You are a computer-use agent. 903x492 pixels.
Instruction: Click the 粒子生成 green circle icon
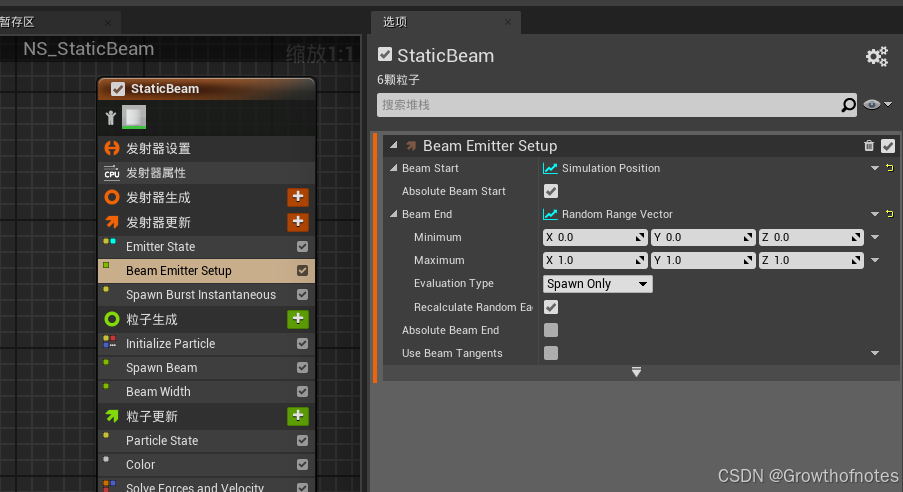[x=112, y=319]
